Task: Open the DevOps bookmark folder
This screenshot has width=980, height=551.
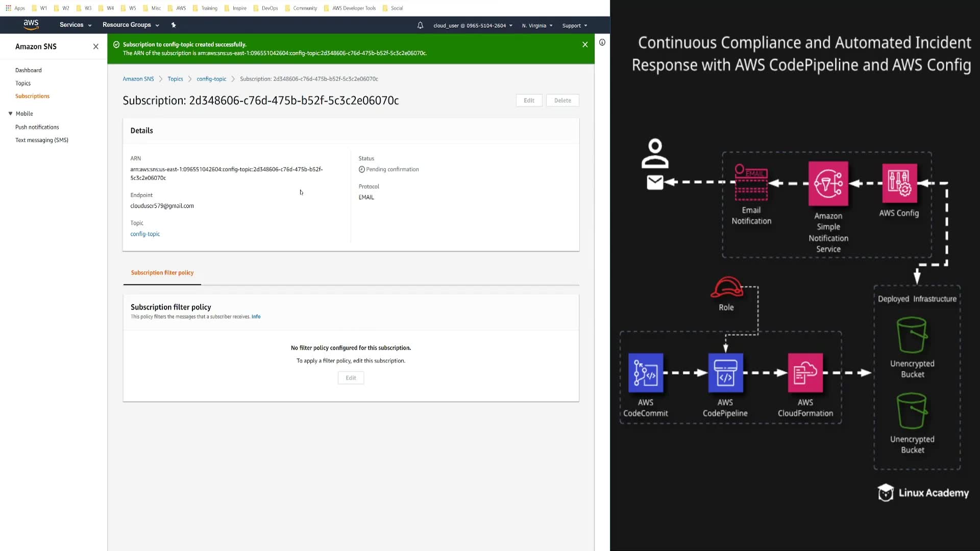Action: [269, 8]
